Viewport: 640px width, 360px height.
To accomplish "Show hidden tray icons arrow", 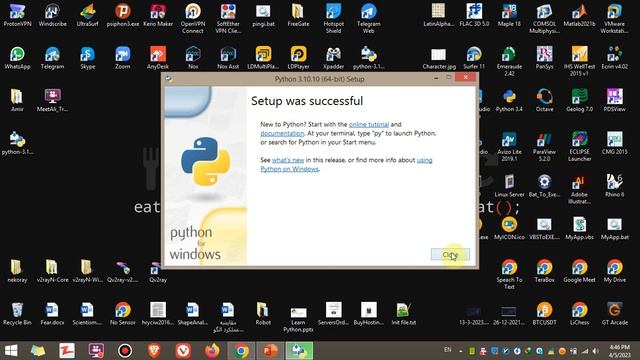I will [460, 351].
